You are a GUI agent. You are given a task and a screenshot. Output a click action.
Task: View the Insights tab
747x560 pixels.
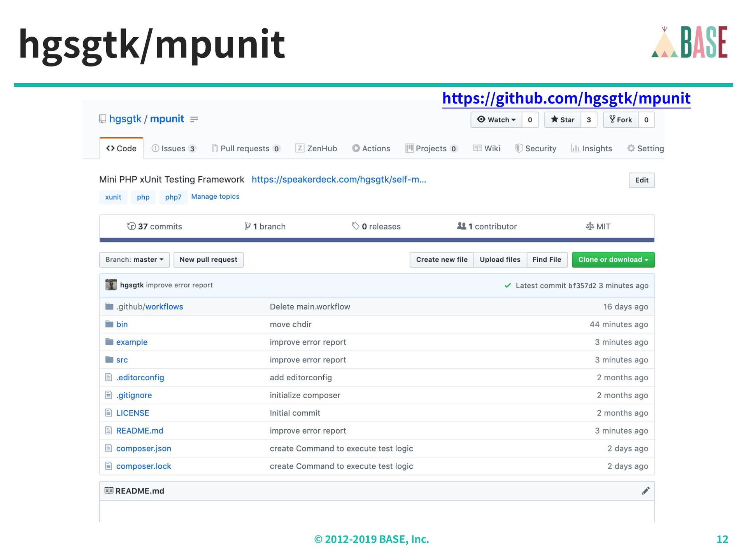591,149
